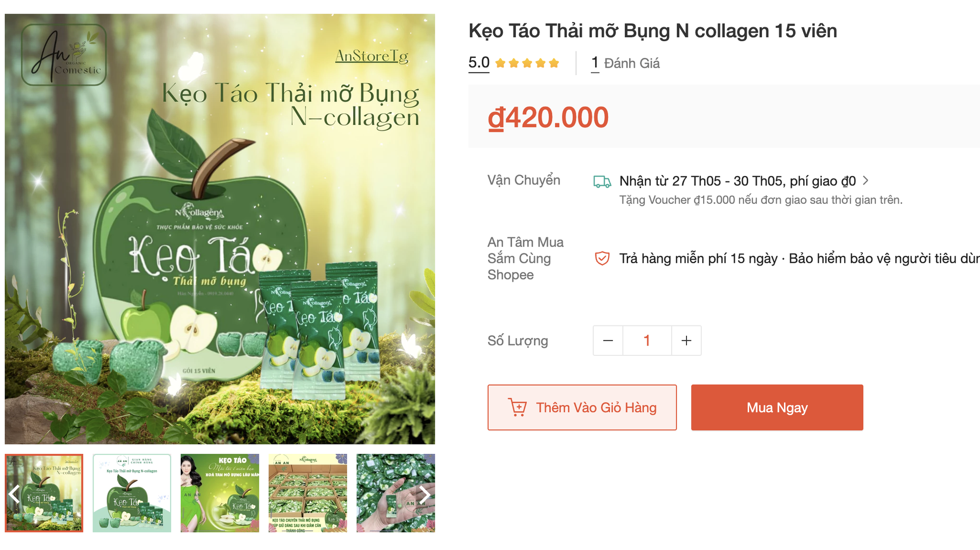Click the Thêm Vào Giỏ Hàng button
Image resolution: width=980 pixels, height=550 pixels.
click(583, 407)
